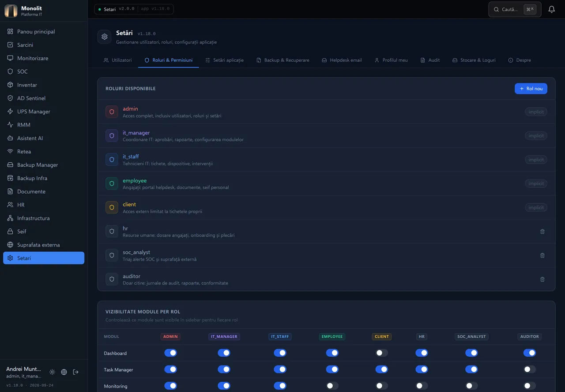Toggle Dashboard visibility for AUDITOR

(x=530, y=353)
